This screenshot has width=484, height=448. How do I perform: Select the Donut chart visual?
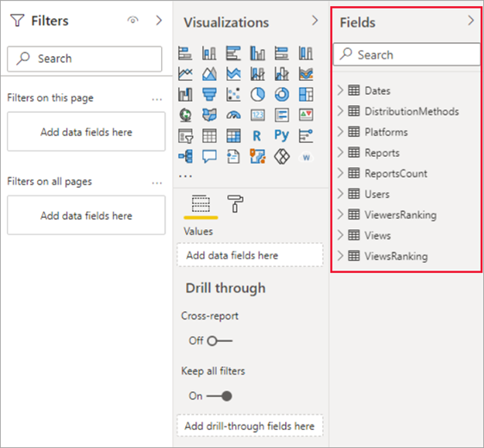[282, 95]
